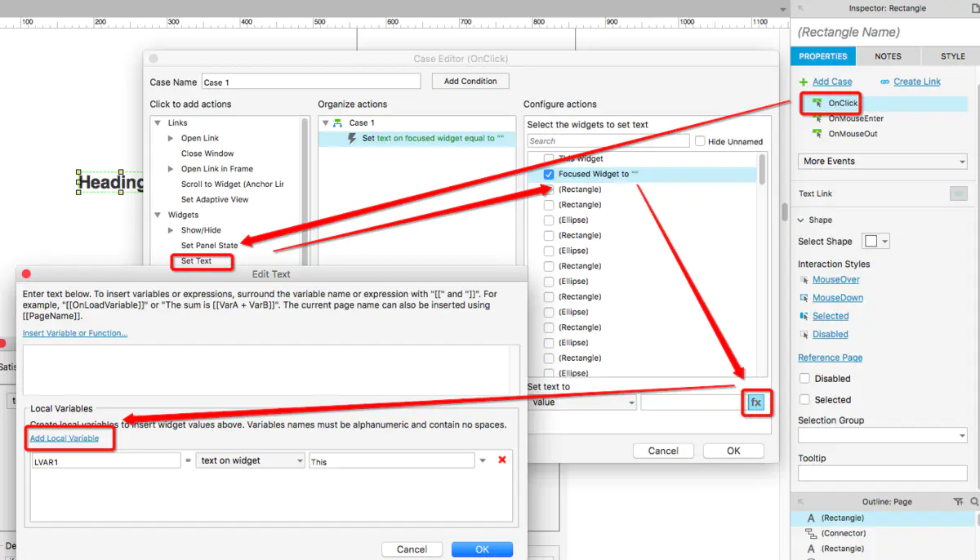Collapse the Shape section
980x560 pixels.
[802, 220]
